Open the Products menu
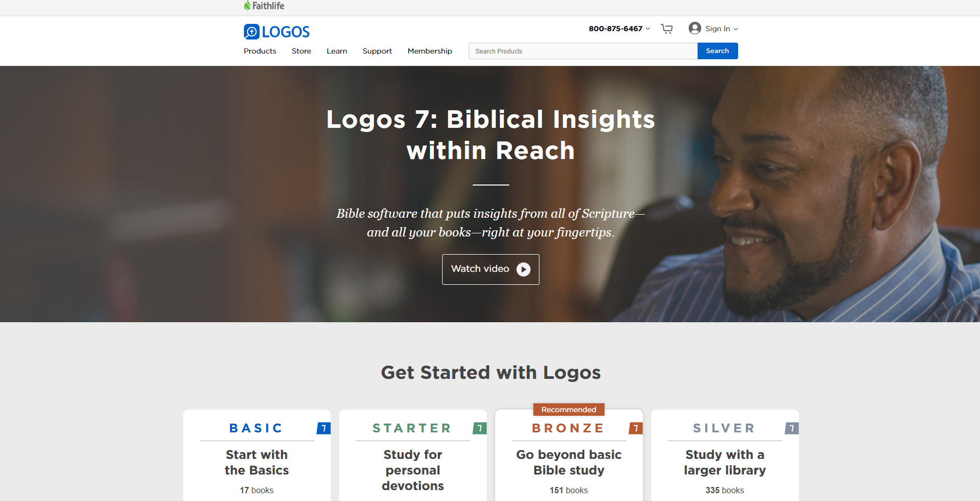Viewport: 980px width, 501px height. coord(260,51)
